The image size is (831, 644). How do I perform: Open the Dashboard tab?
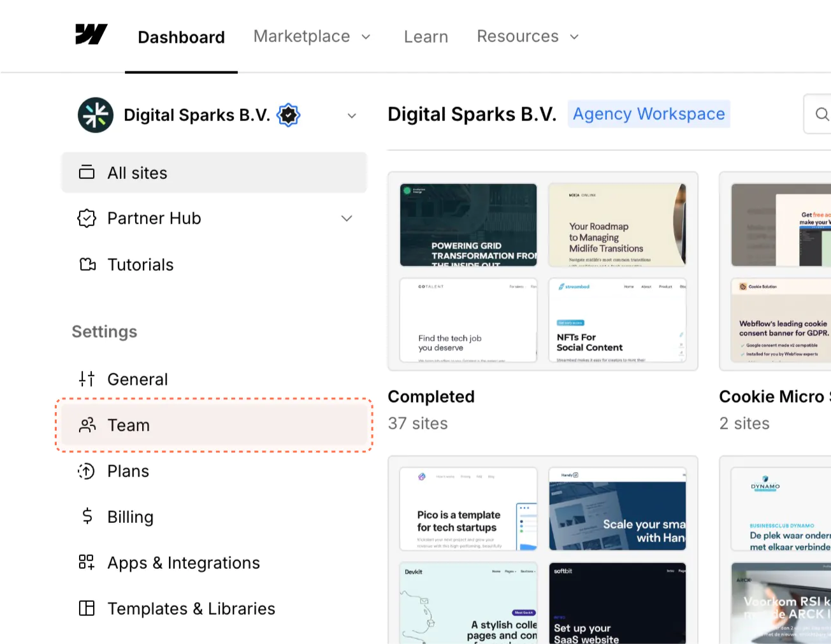click(181, 37)
